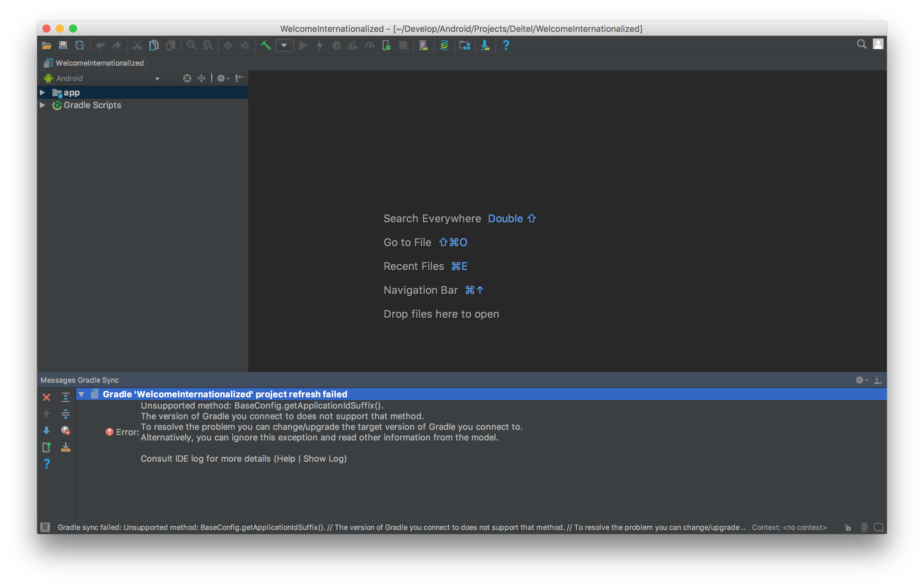Screen dimensions: 924x587
Task: Click the Search Everywhere magnifier at top right
Action: click(x=862, y=44)
